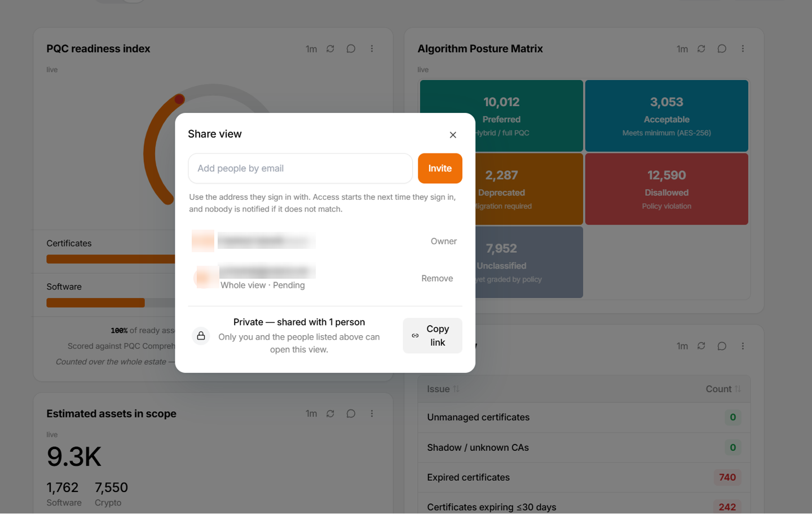812x514 pixels.
Task: Sort the table by Count column
Action: pyautogui.click(x=723, y=389)
